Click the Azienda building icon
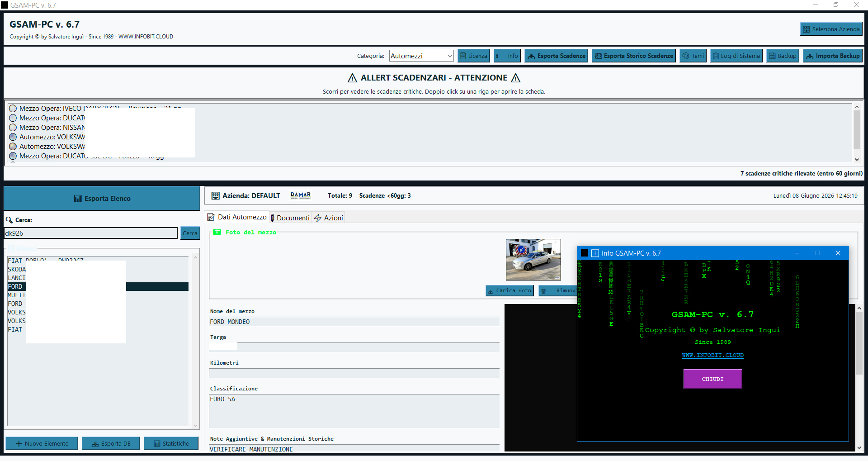Viewport: 868px width, 461px height. click(216, 196)
